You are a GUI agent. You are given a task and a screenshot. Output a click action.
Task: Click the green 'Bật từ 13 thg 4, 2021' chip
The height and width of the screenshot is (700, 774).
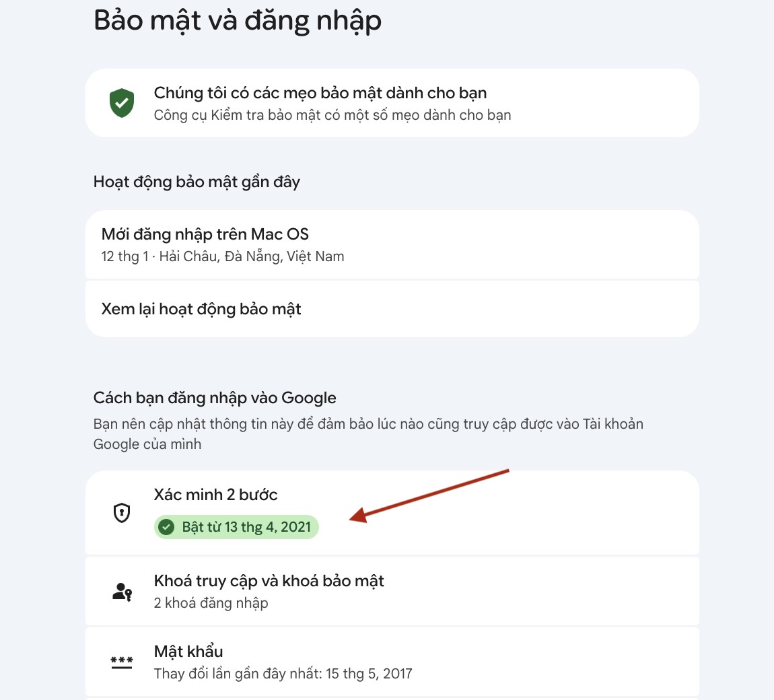pos(236,527)
